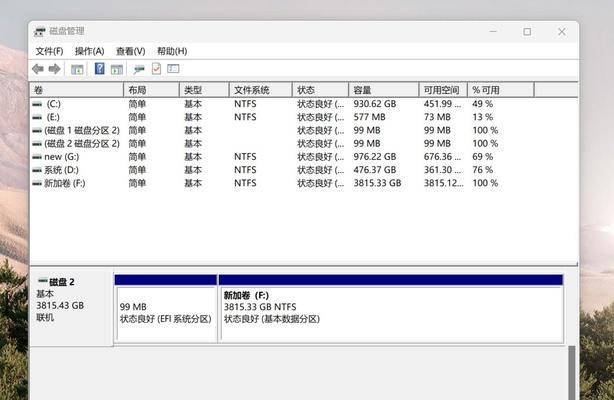Viewport: 614px width, 400px height.
Task: Sort by the 可用空间 column header
Action: 443,90
